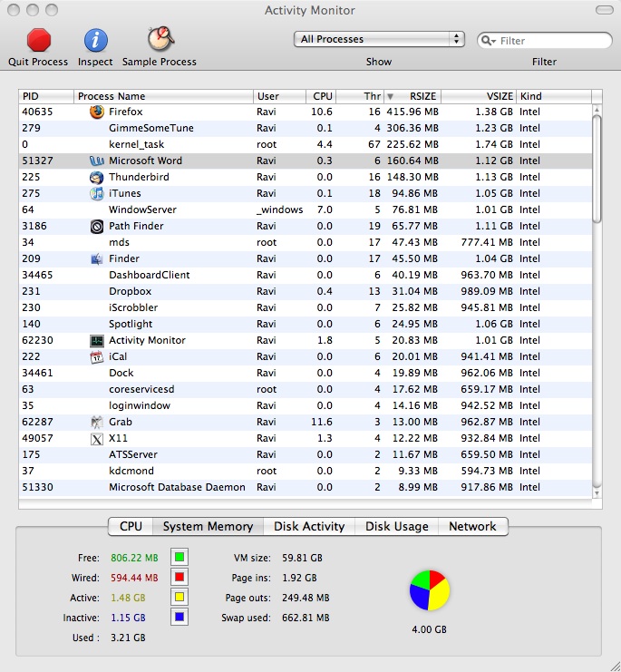Click the scrollbar down arrow
This screenshot has height=672, width=621.
pyautogui.click(x=597, y=493)
